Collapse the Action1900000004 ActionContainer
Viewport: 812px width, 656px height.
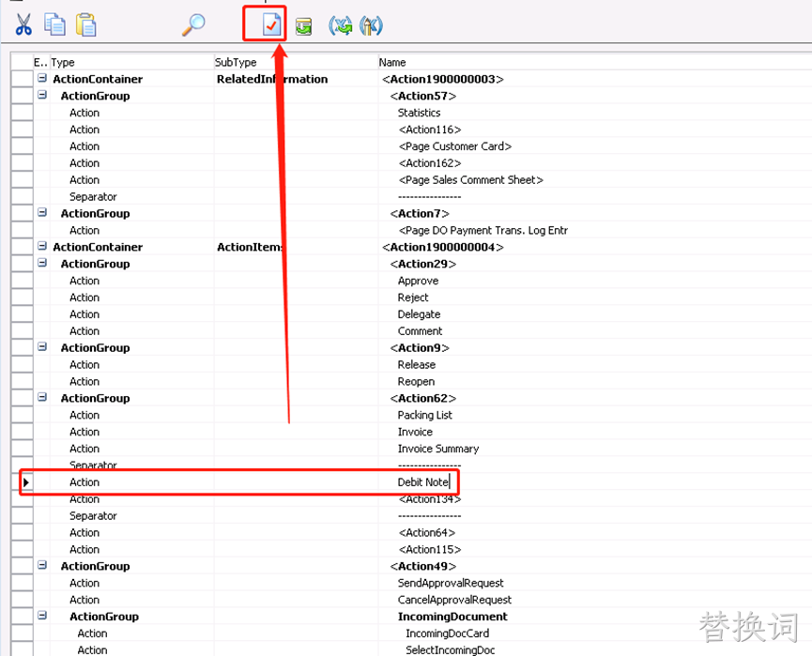pyautogui.click(x=42, y=247)
